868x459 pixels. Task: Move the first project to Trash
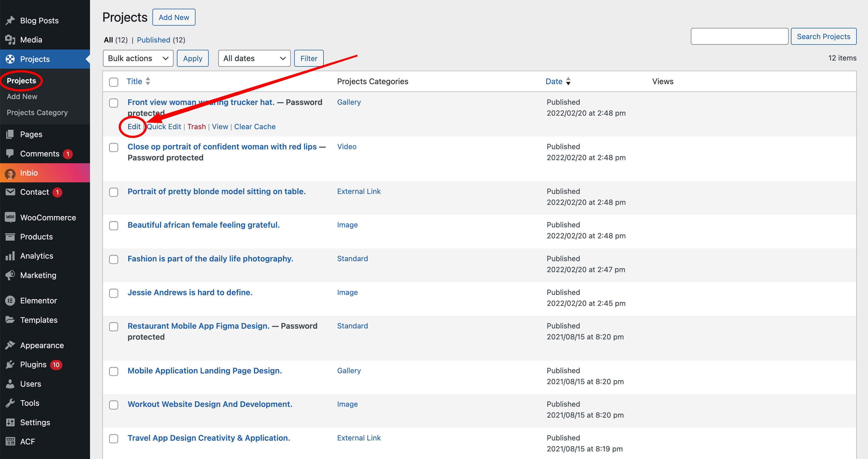click(x=196, y=127)
